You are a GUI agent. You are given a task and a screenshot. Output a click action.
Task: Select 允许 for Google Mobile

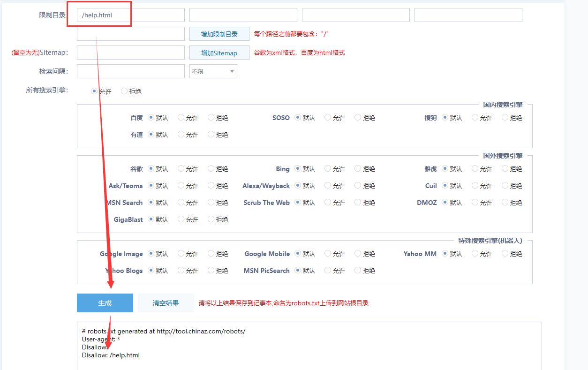pyautogui.click(x=328, y=254)
